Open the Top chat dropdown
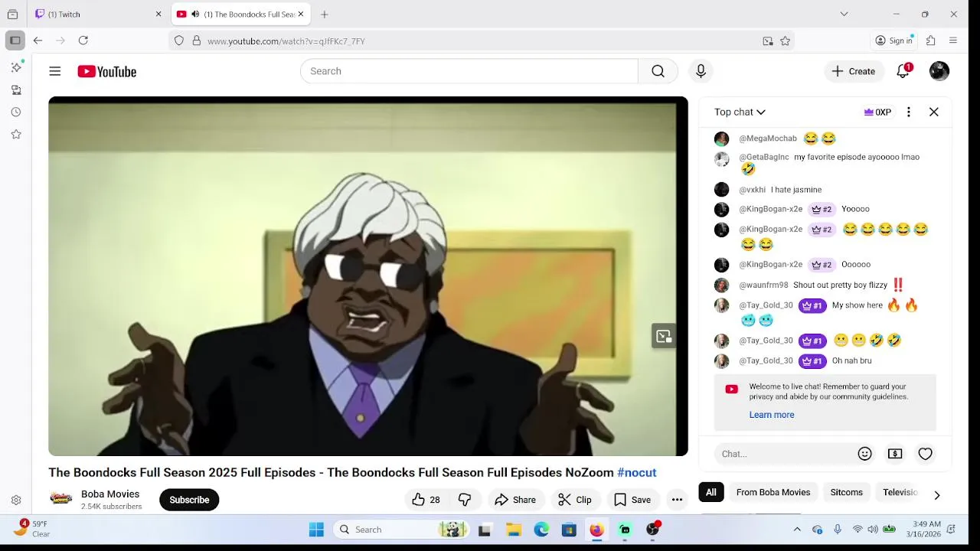The width and height of the screenshot is (980, 551). tap(740, 112)
